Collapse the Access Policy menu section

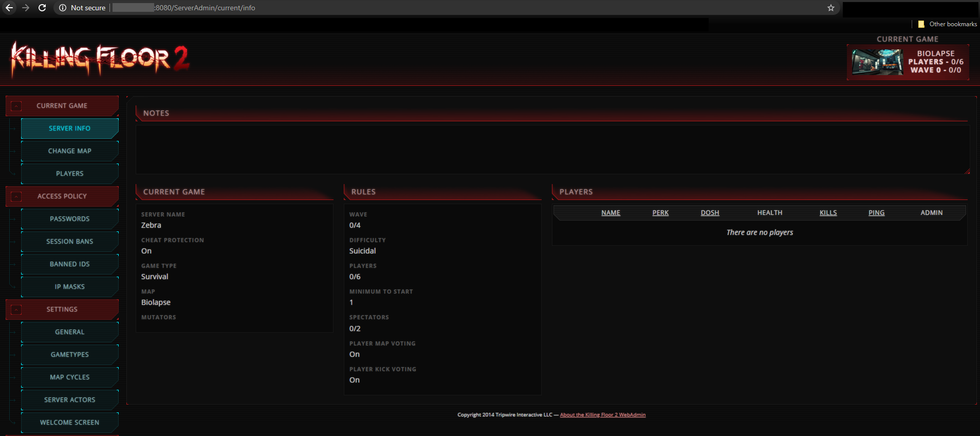click(x=16, y=196)
